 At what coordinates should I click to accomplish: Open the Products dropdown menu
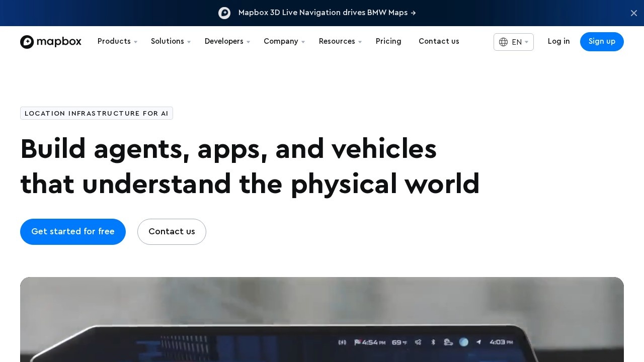coord(117,42)
